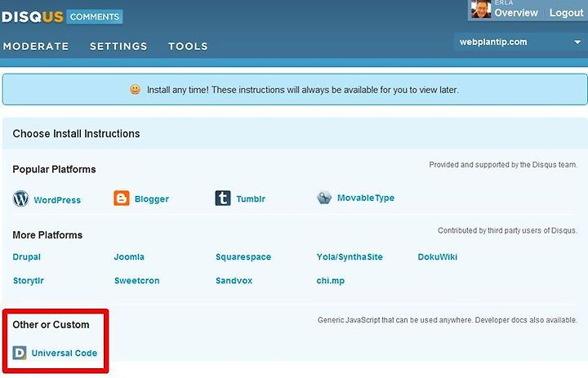Viewport: 588px width, 378px height.
Task: Click the 'More Platforms' heading
Action: (47, 235)
